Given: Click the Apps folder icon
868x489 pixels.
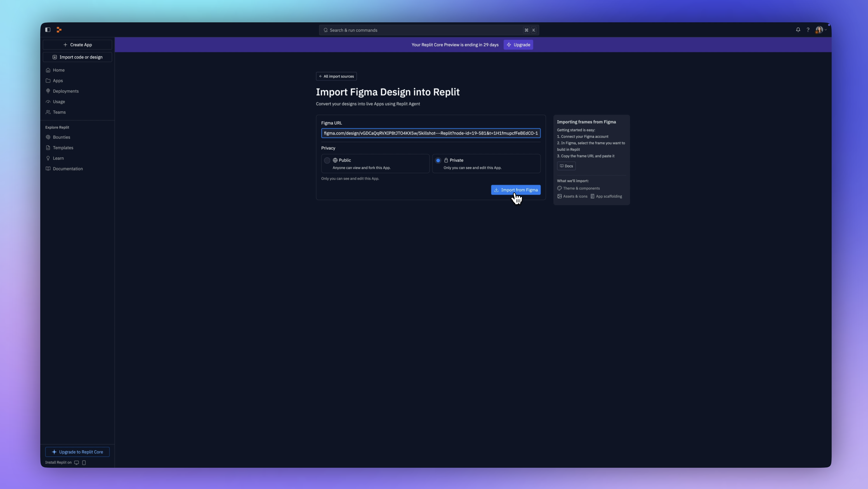Looking at the screenshot, I should (48, 81).
